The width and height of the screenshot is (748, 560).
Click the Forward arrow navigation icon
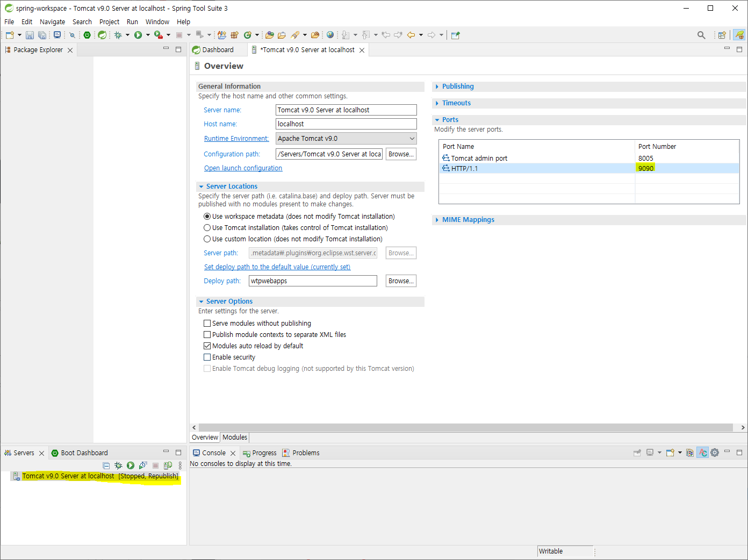click(431, 35)
